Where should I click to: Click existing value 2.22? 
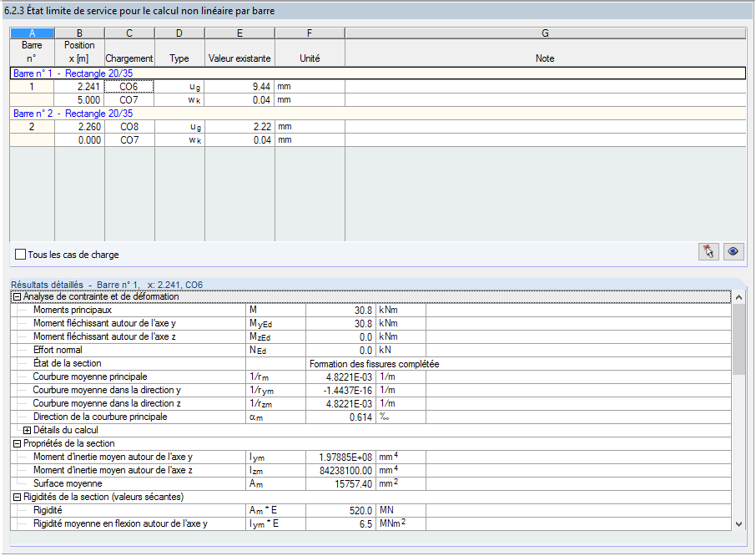click(239, 127)
